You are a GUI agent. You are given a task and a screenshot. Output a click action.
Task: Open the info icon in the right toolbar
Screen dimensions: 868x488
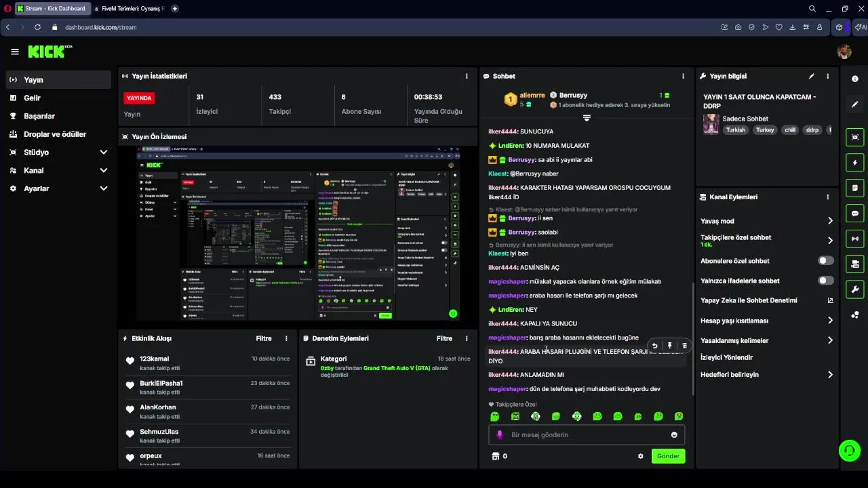854,79
